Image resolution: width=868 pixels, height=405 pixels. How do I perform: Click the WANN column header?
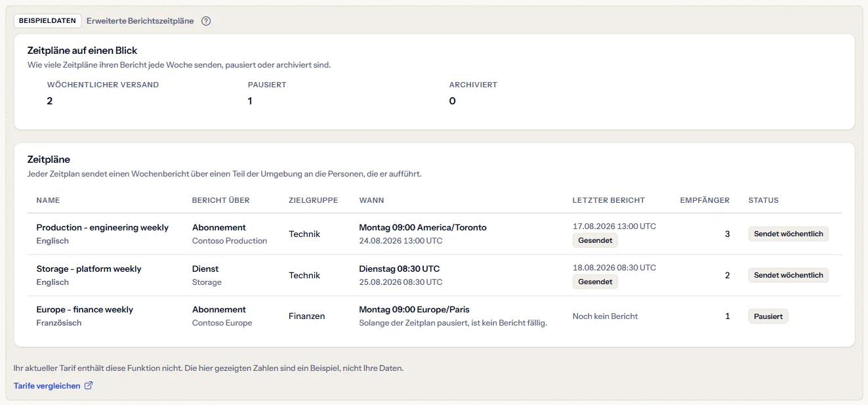[371, 200]
